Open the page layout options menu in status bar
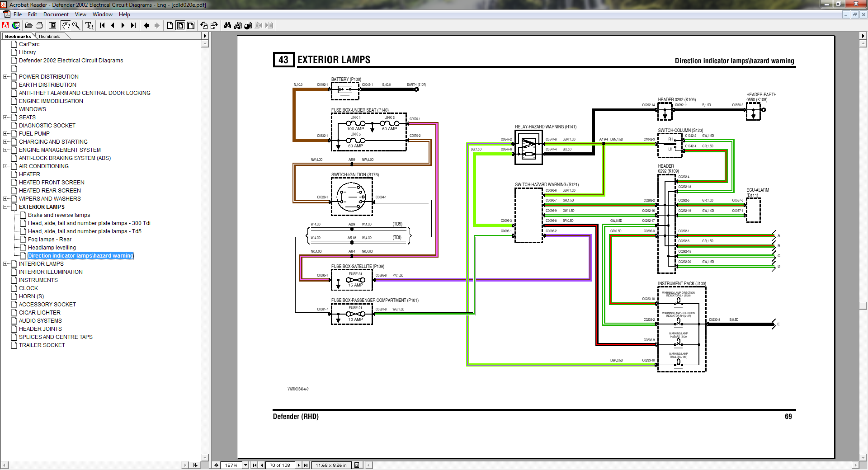868x470 pixels. pos(358,465)
